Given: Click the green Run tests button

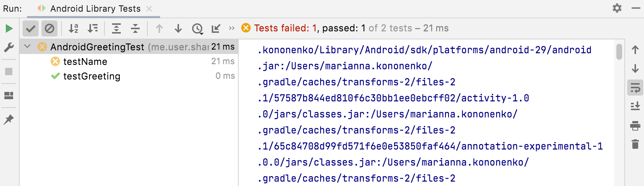Looking at the screenshot, I should pos(9,28).
